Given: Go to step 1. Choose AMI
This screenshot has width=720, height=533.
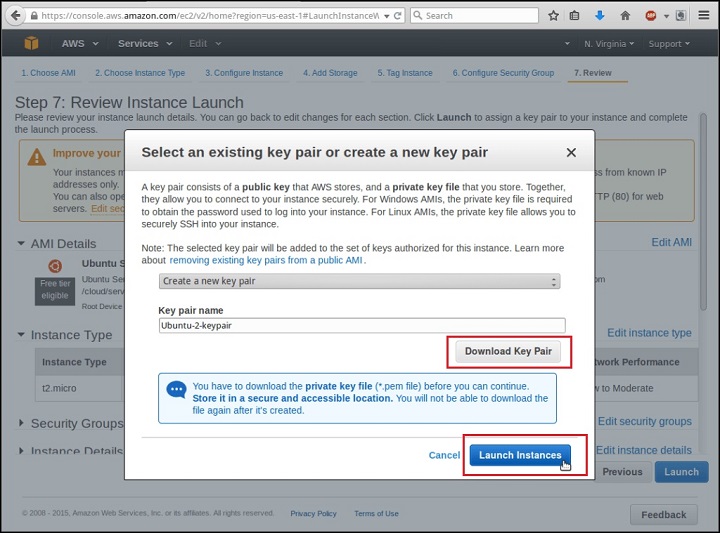Looking at the screenshot, I should (x=48, y=73).
